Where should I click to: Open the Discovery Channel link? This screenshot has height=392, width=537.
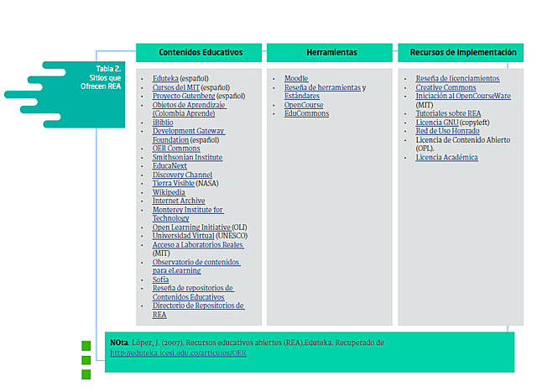182,175
